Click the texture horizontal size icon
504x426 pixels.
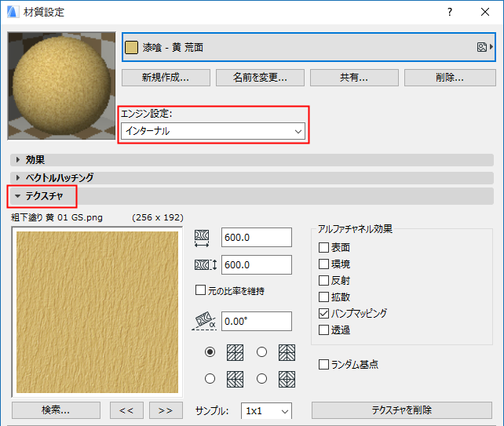[x=202, y=238]
